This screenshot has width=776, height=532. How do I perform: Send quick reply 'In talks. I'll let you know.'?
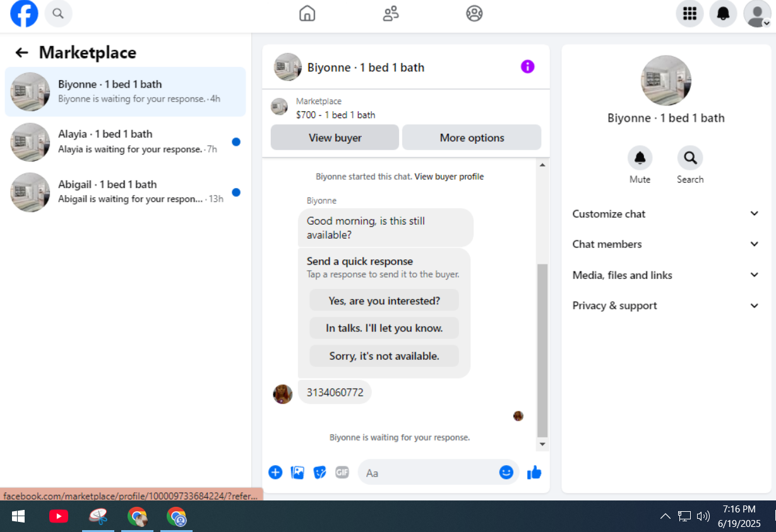click(384, 328)
